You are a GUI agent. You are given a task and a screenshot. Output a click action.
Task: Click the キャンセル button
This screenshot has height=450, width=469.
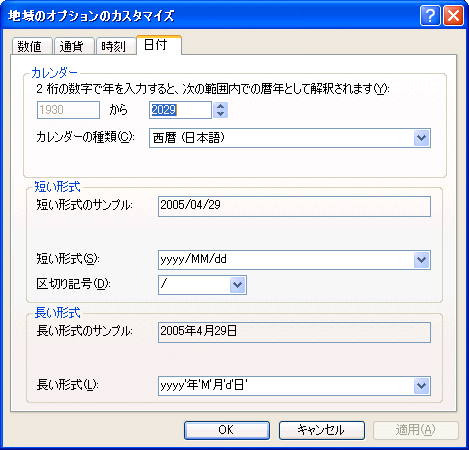tap(322, 430)
